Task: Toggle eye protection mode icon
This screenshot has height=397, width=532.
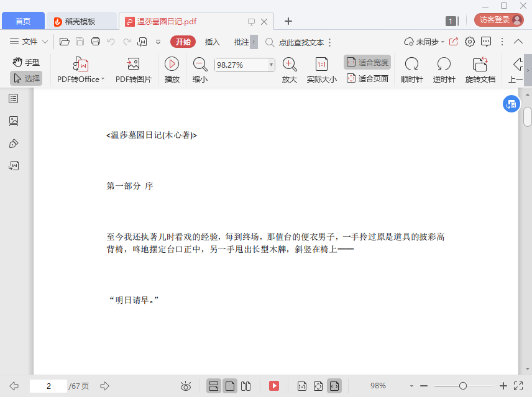Action: [x=186, y=386]
